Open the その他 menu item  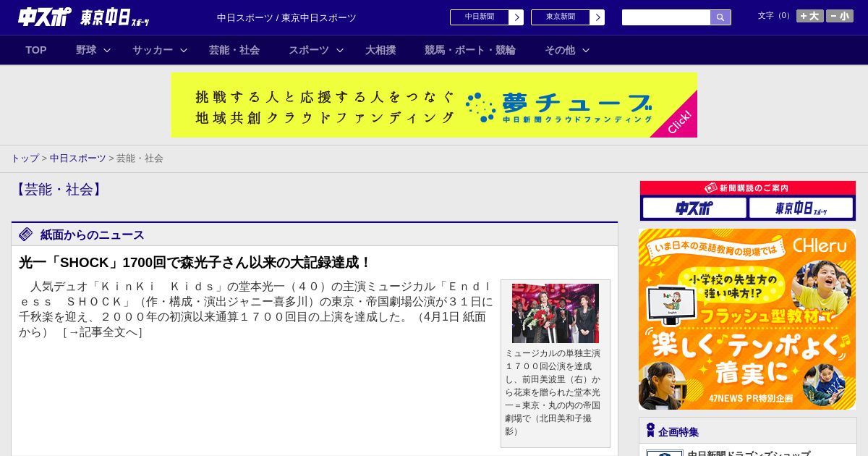(x=560, y=50)
